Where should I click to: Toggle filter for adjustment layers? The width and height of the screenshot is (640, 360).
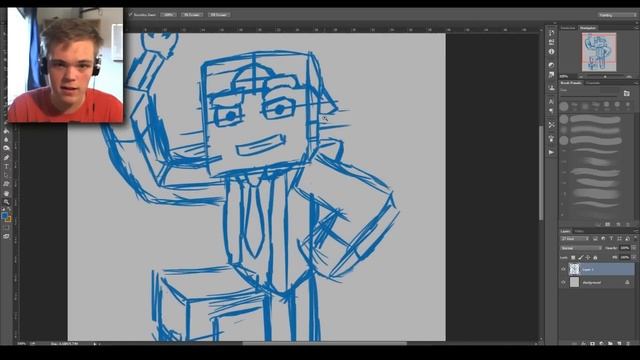(x=603, y=239)
